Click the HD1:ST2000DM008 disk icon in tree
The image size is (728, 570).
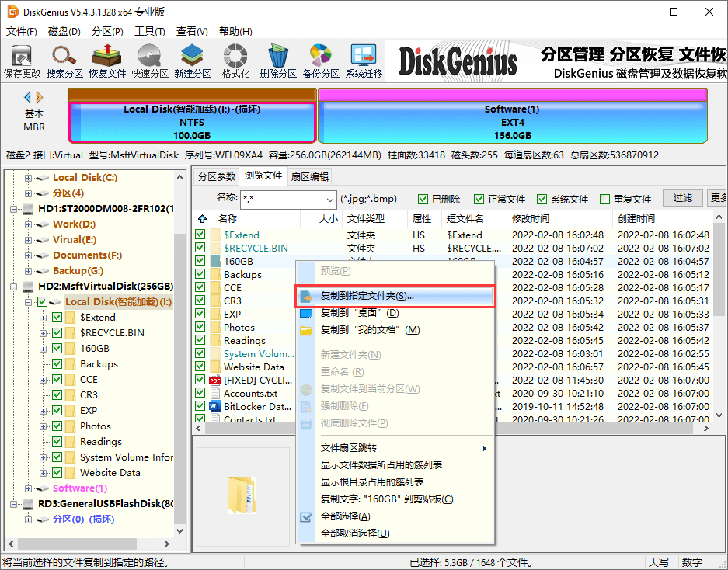point(28,209)
